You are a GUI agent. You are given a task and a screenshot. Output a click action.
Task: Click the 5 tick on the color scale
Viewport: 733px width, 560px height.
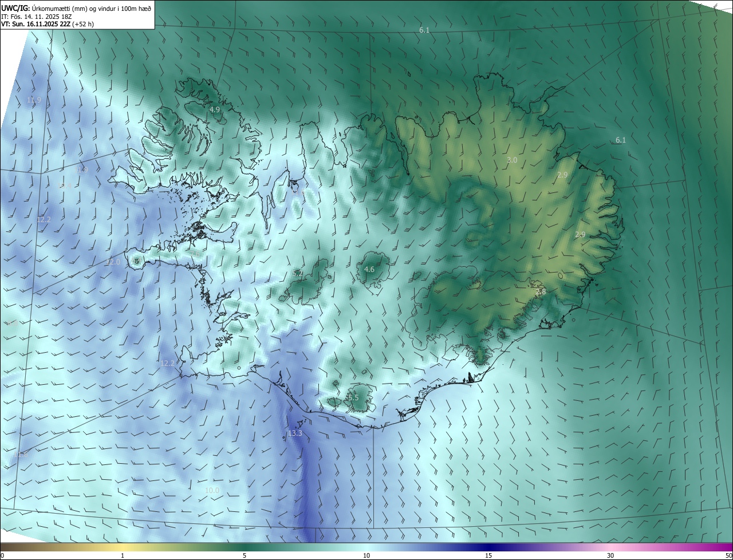(245, 556)
